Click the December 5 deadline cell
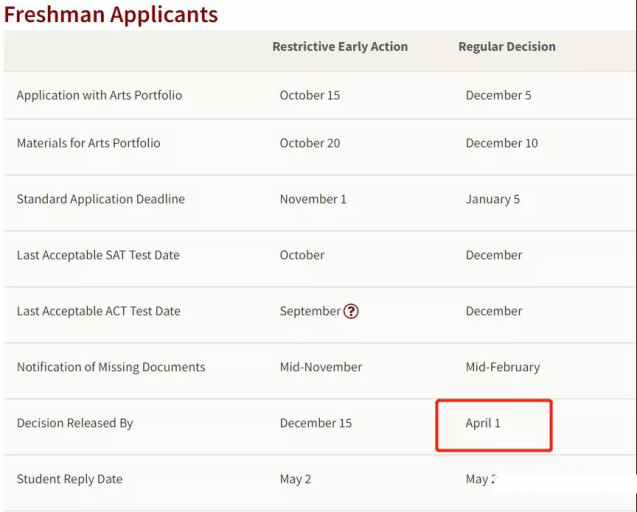The height and width of the screenshot is (512, 637). pyautogui.click(x=498, y=95)
